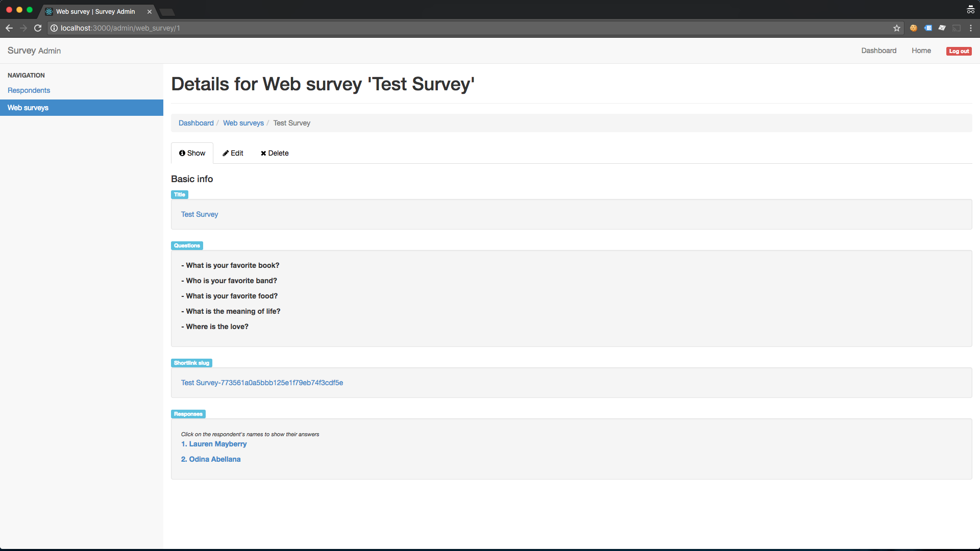Click the 'Test Survey' breadcrumb text
This screenshot has height=551, width=980.
click(x=291, y=123)
